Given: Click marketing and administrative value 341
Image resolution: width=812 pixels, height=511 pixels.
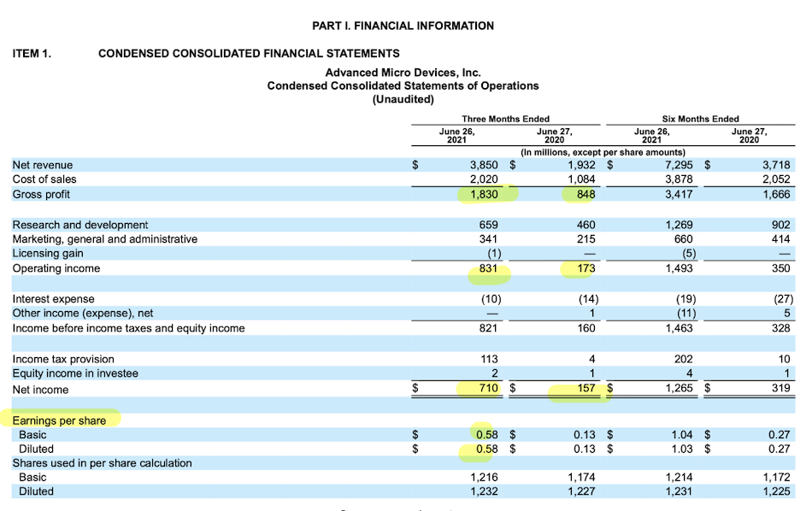Looking at the screenshot, I should (488, 239).
